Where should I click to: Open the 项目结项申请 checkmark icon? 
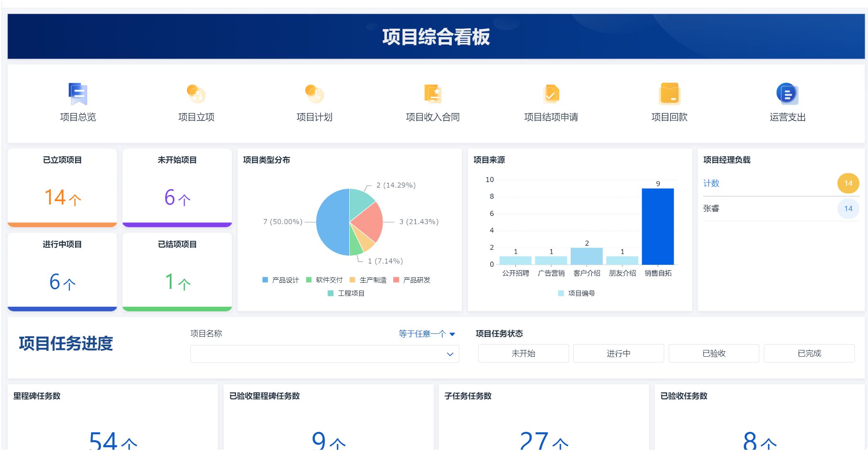point(551,94)
